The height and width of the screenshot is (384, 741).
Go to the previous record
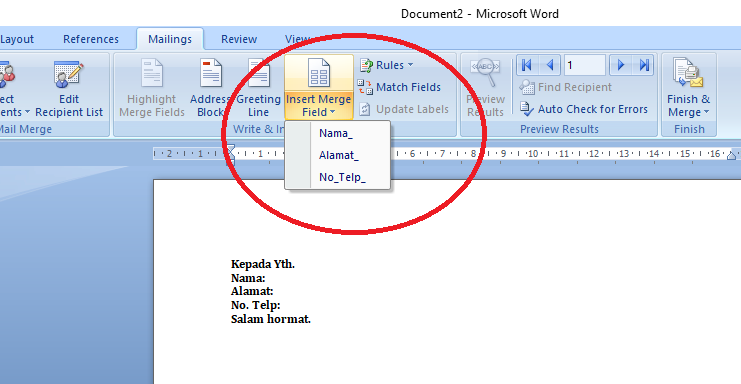pyautogui.click(x=550, y=65)
